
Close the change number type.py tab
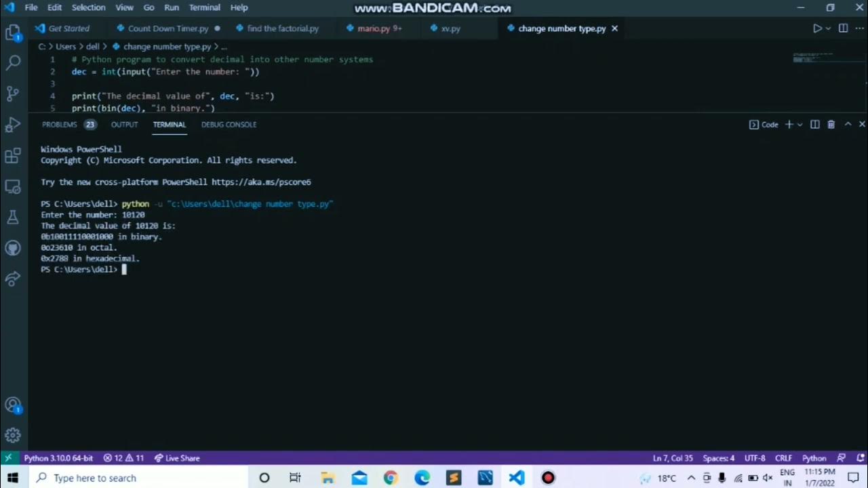[614, 28]
